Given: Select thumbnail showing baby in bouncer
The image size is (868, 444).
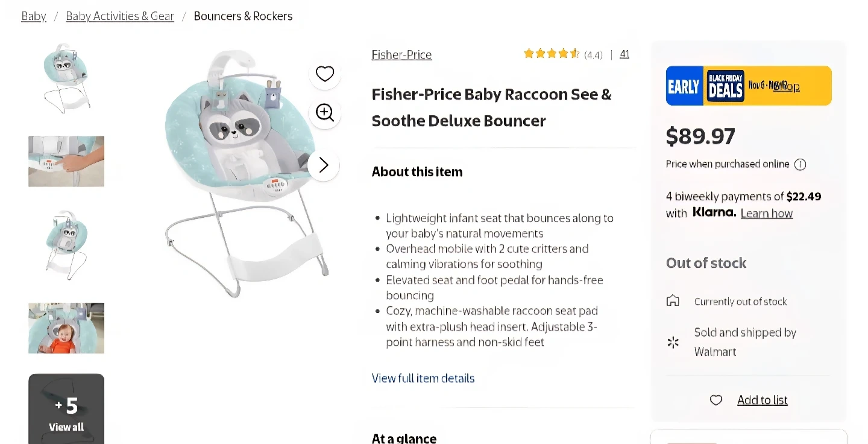Looking at the screenshot, I should point(66,328).
